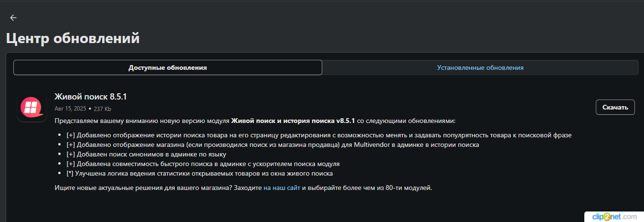644x222 pixels.
Task: Click the Авг 15, 2025 release date
Action: coord(71,109)
